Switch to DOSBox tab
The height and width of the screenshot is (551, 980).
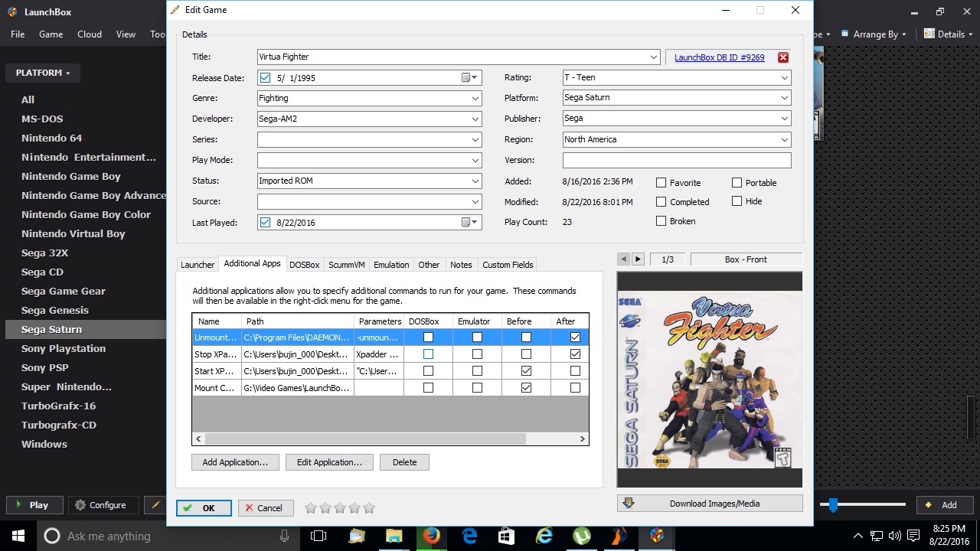coord(304,265)
